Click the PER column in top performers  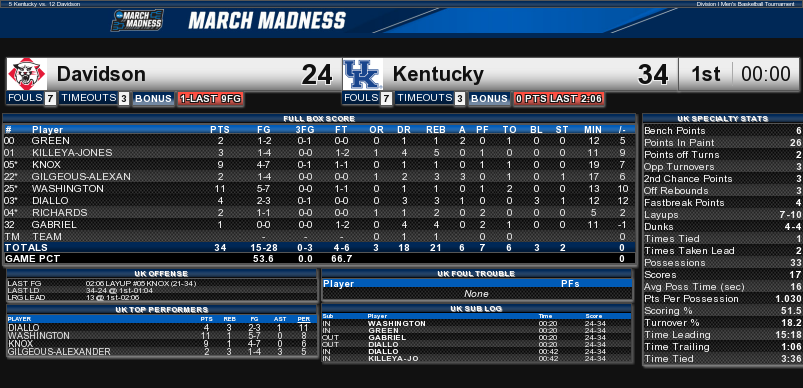pos(304,319)
